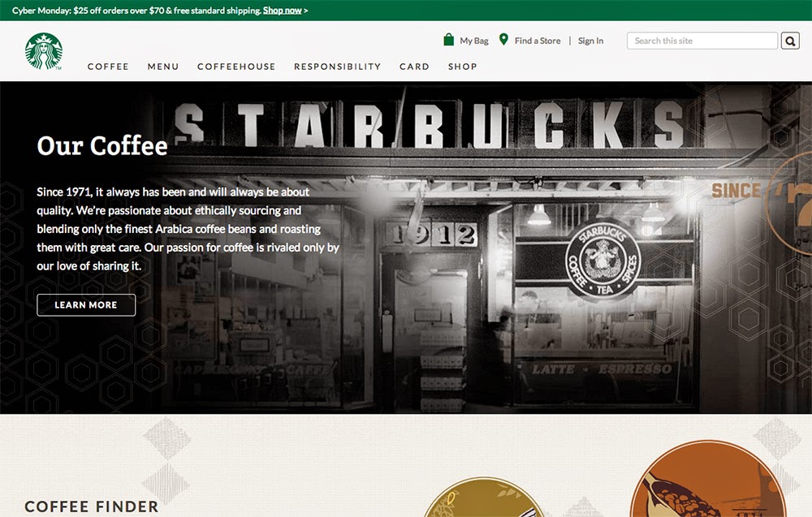Open the Find a Store text link

tap(537, 41)
